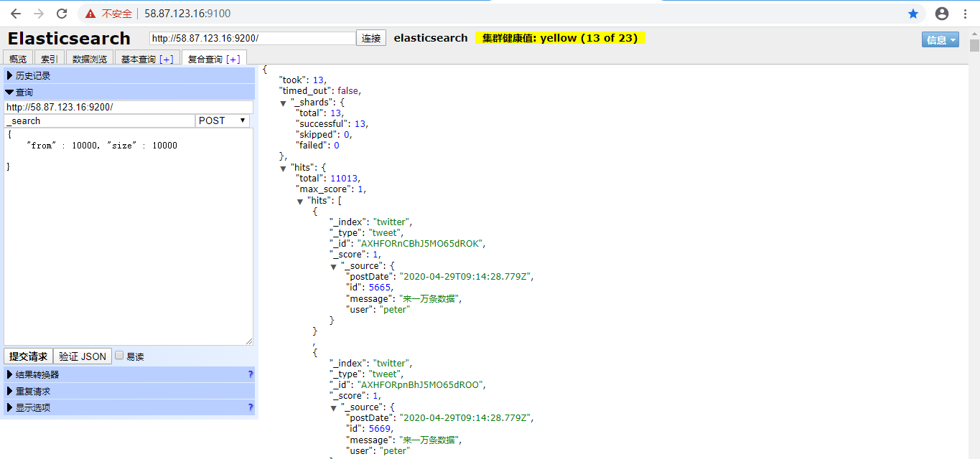Screen dimensions: 980x459
Task: Switch to the 索引 tab
Action: [50, 59]
